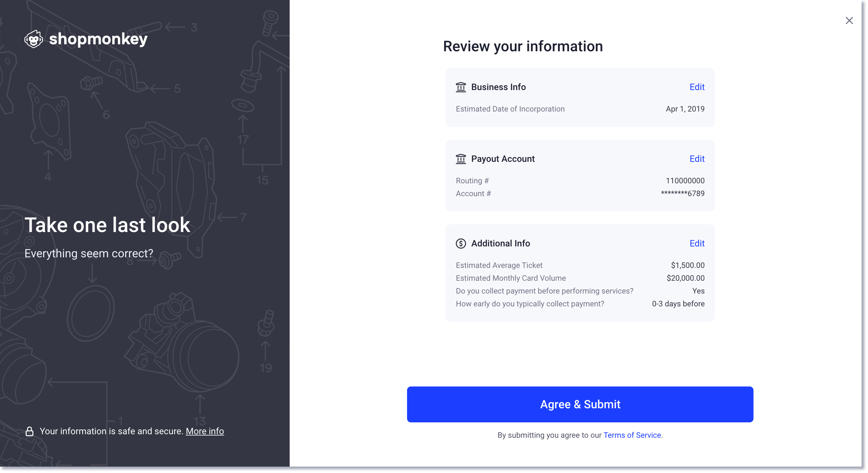Close the review dialog with the X icon
Image resolution: width=868 pixels, height=473 pixels.
point(849,21)
